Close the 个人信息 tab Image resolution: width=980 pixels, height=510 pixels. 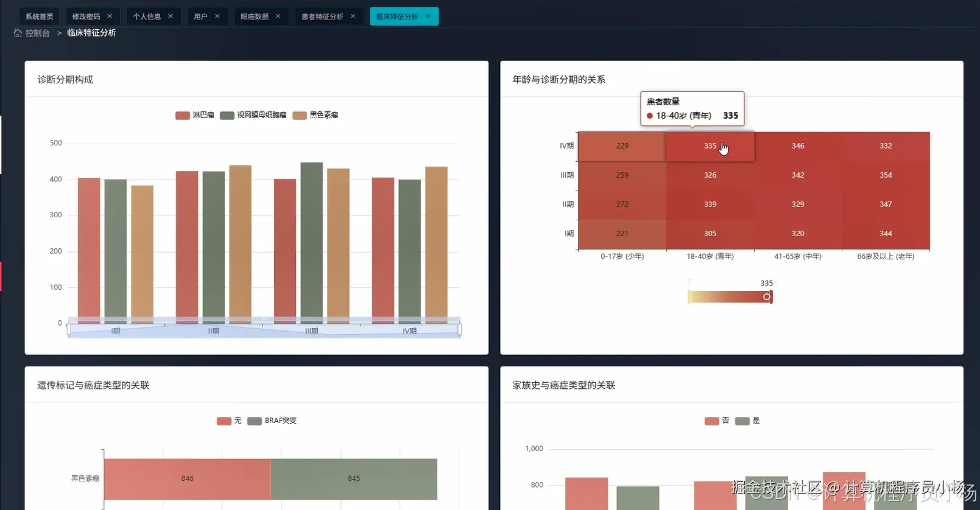point(171,16)
